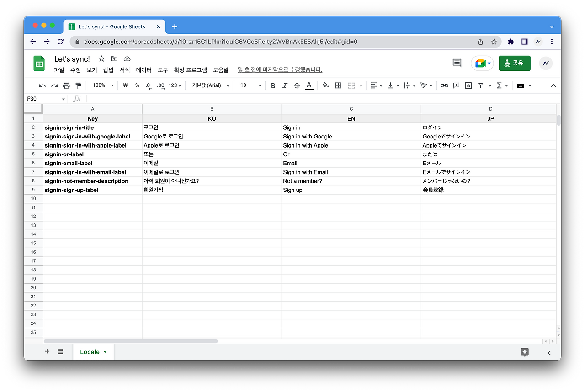This screenshot has height=392, width=585.
Task: Open the 서식 menu
Action: [125, 70]
